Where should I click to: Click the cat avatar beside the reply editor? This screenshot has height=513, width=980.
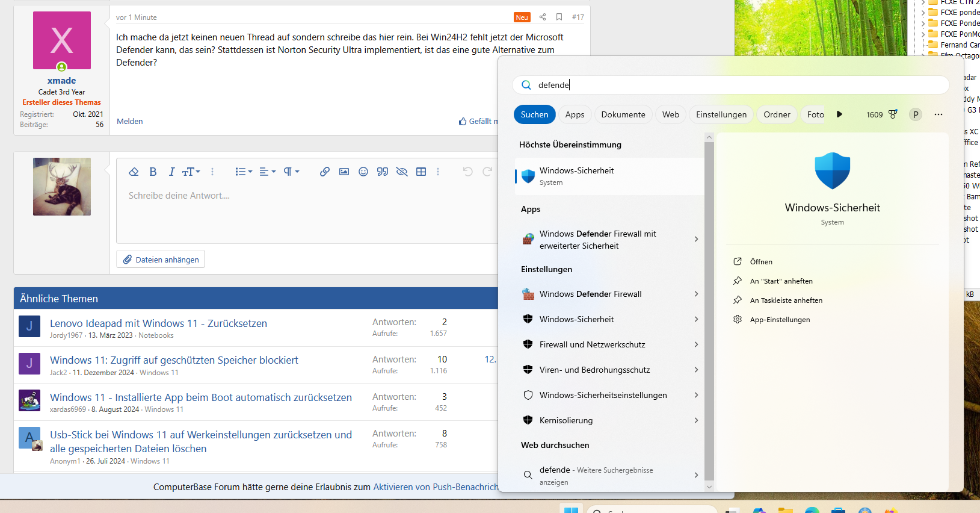[x=62, y=187]
